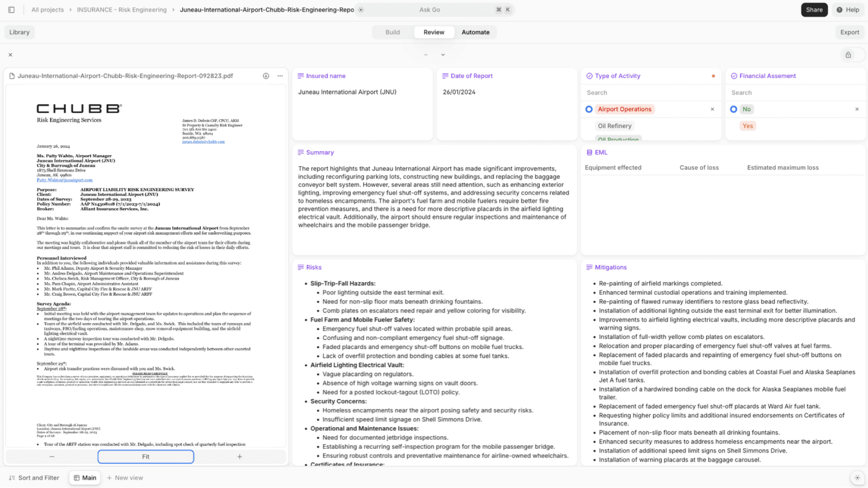Toggle the sidebar panel icon
The width and height of the screenshot is (868, 488).
11,9
